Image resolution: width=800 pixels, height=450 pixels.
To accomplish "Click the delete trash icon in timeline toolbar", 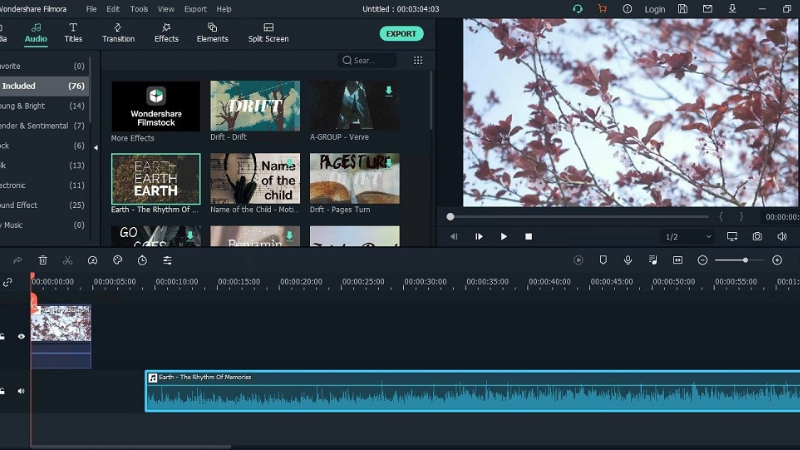I will (x=43, y=260).
